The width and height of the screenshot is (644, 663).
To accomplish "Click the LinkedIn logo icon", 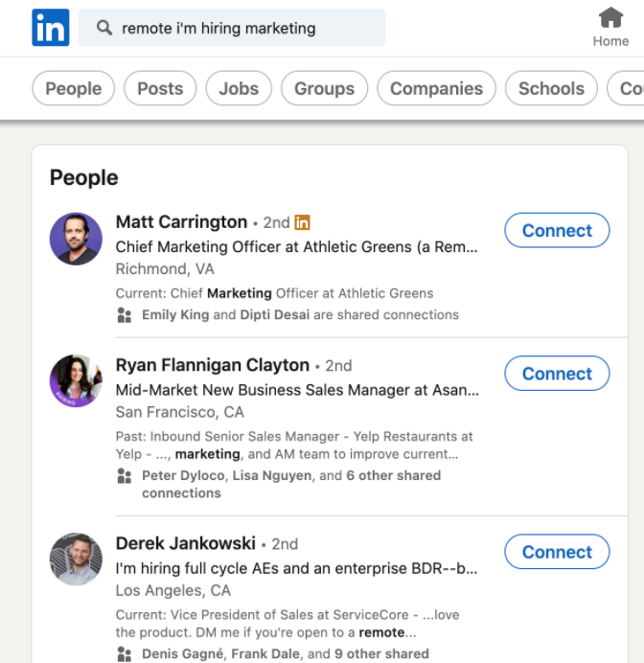I will pyautogui.click(x=51, y=28).
